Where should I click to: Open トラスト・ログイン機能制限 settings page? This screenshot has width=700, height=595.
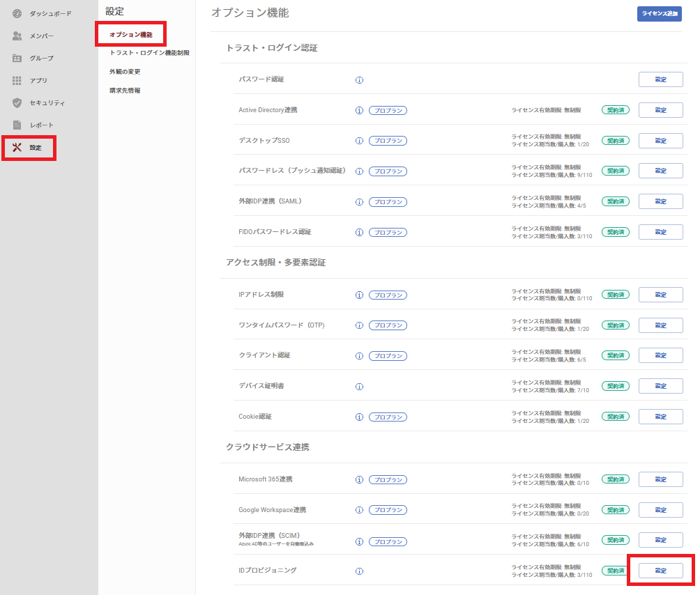[x=149, y=53]
